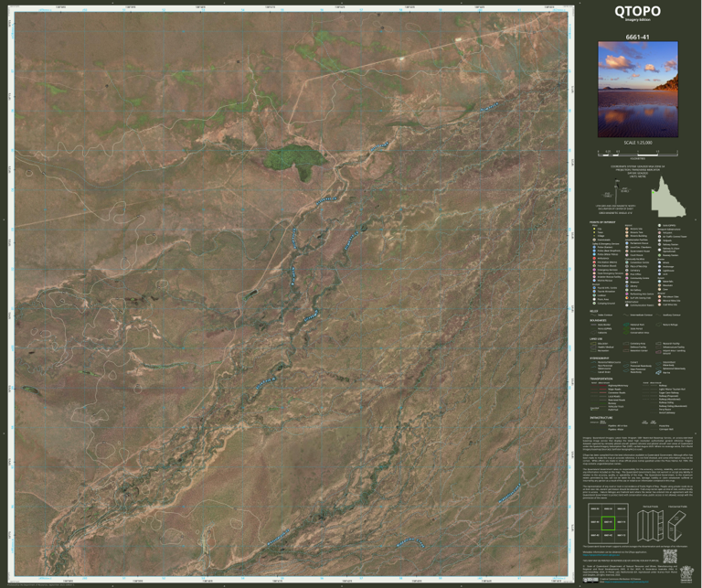Click the Art Gallery legend icon
The image size is (702, 588).
click(x=627, y=290)
